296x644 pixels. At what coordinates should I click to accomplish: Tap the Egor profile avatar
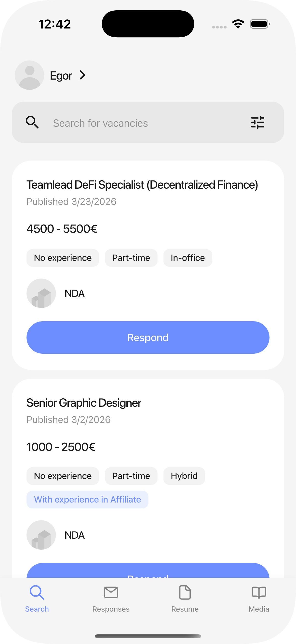coord(29,75)
